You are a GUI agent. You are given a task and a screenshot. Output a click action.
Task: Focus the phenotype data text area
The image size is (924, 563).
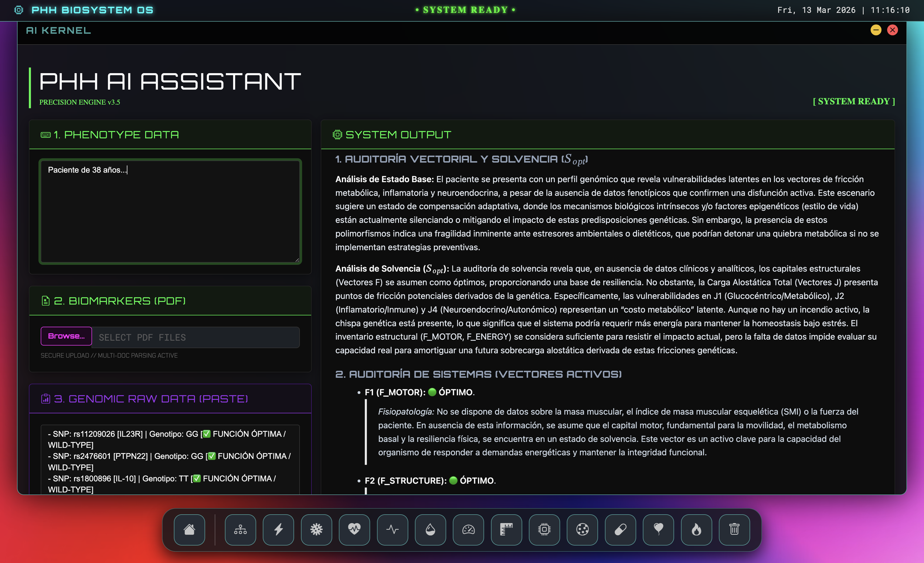click(x=170, y=212)
